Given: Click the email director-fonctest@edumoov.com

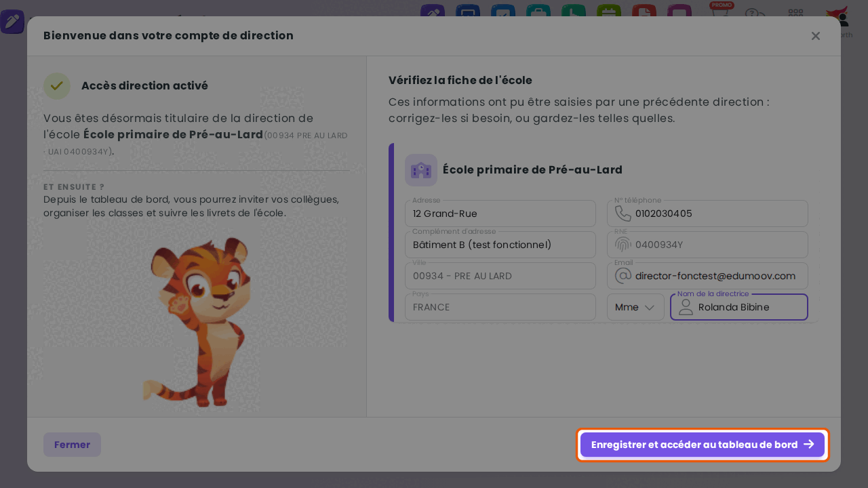Looking at the screenshot, I should [715, 276].
